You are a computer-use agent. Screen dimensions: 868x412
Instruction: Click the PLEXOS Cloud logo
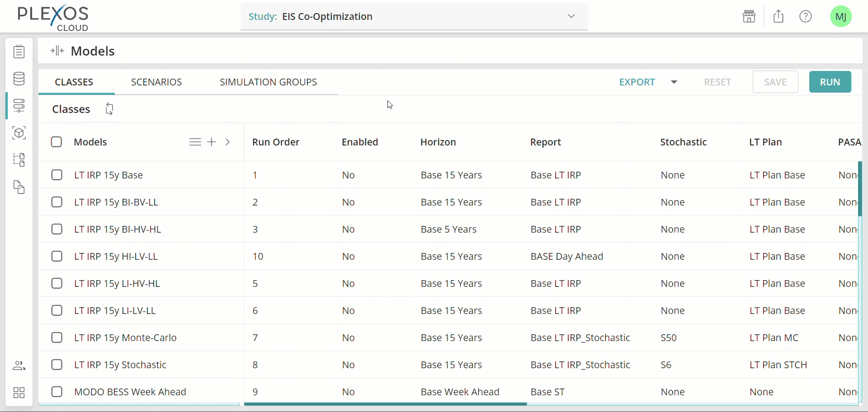tap(53, 17)
